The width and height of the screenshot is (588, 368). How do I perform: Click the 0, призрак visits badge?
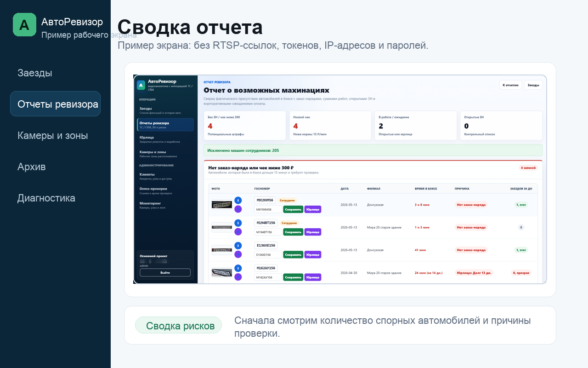click(x=521, y=273)
